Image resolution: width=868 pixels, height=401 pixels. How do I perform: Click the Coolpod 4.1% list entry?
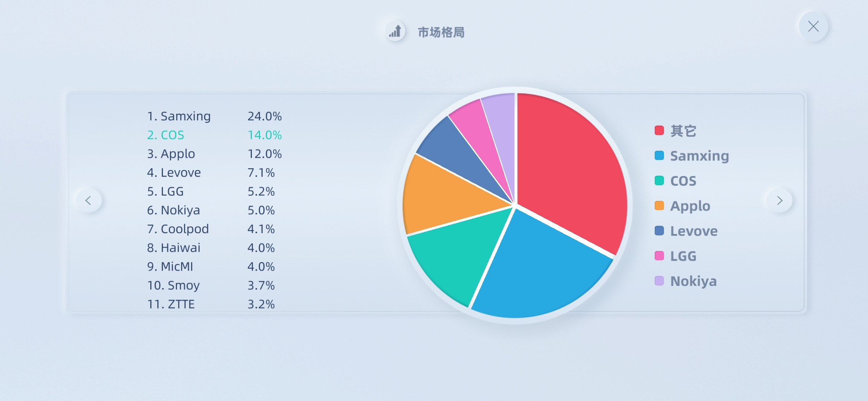tap(211, 229)
